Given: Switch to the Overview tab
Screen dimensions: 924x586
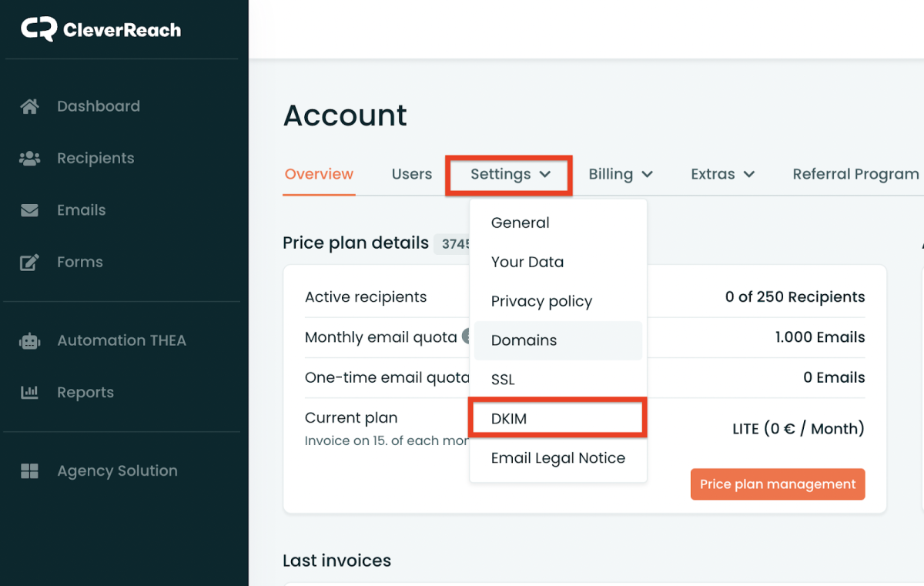Looking at the screenshot, I should 319,174.
